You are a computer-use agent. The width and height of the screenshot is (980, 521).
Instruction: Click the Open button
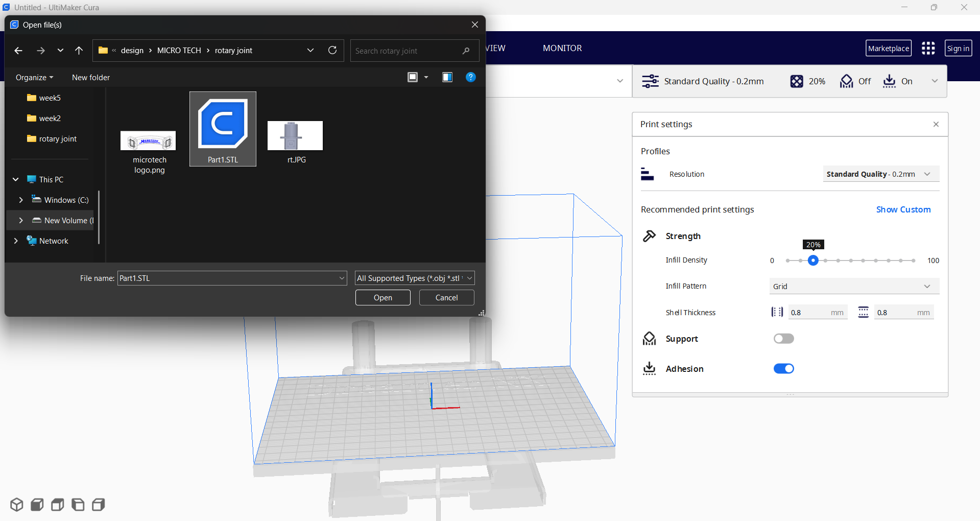click(x=383, y=297)
